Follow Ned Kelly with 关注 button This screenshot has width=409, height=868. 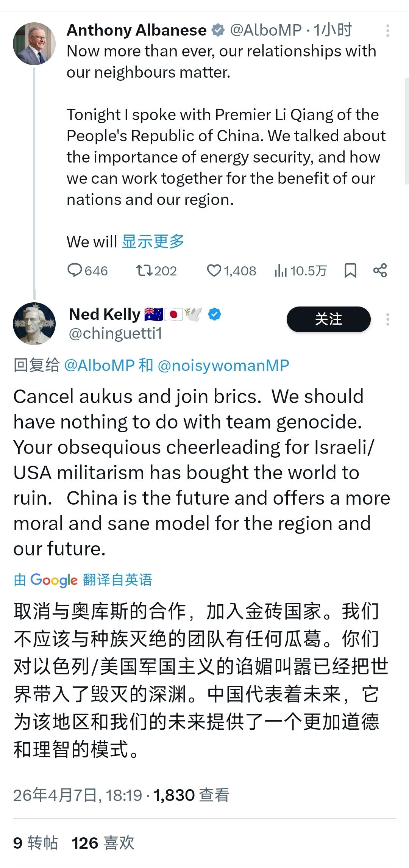pos(328,319)
